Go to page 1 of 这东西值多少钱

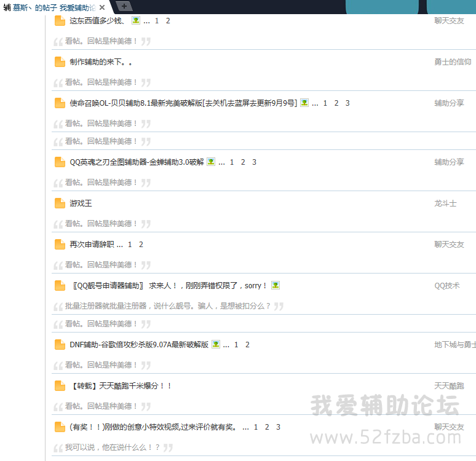pyautogui.click(x=157, y=21)
